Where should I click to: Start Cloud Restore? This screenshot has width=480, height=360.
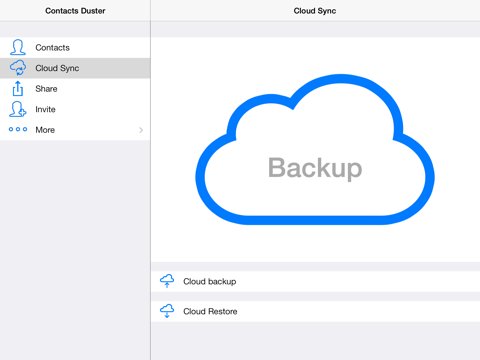click(316, 311)
